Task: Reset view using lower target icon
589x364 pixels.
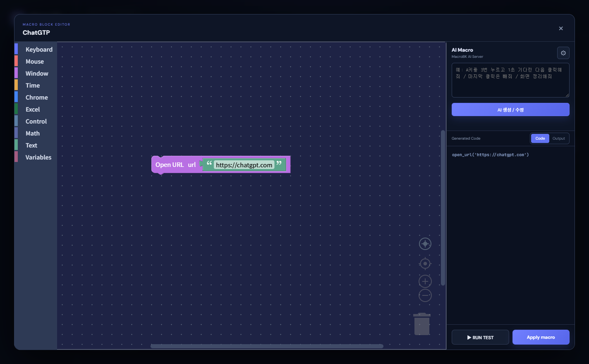Action: (425, 264)
